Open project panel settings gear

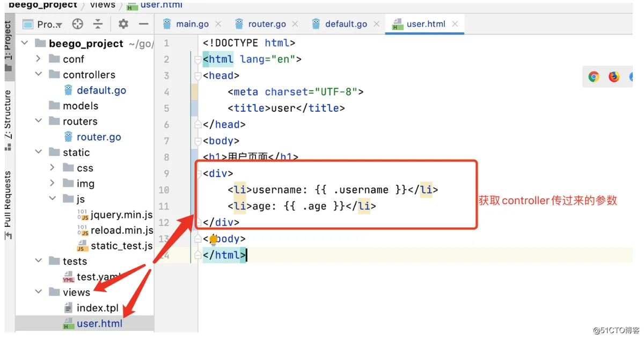[x=123, y=24]
